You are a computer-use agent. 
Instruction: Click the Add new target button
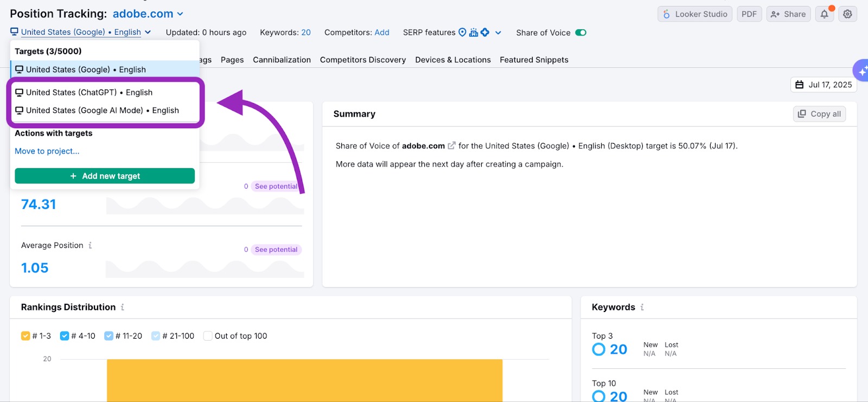105,176
